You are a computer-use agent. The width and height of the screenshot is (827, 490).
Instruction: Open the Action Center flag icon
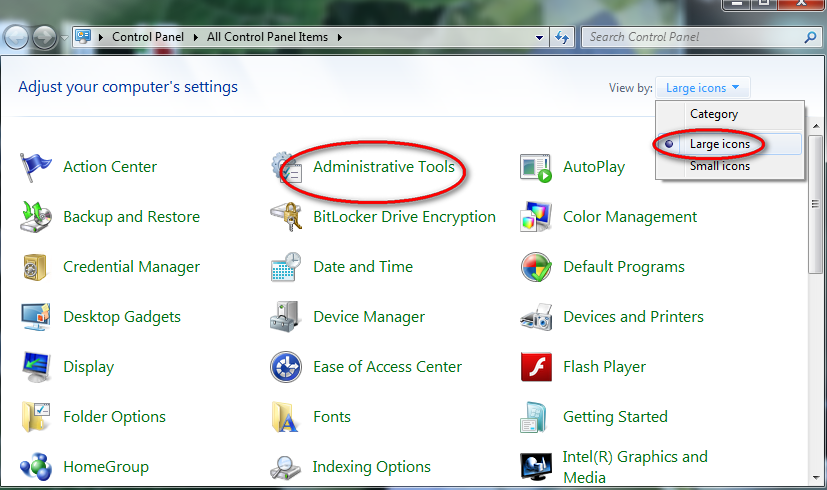35,167
